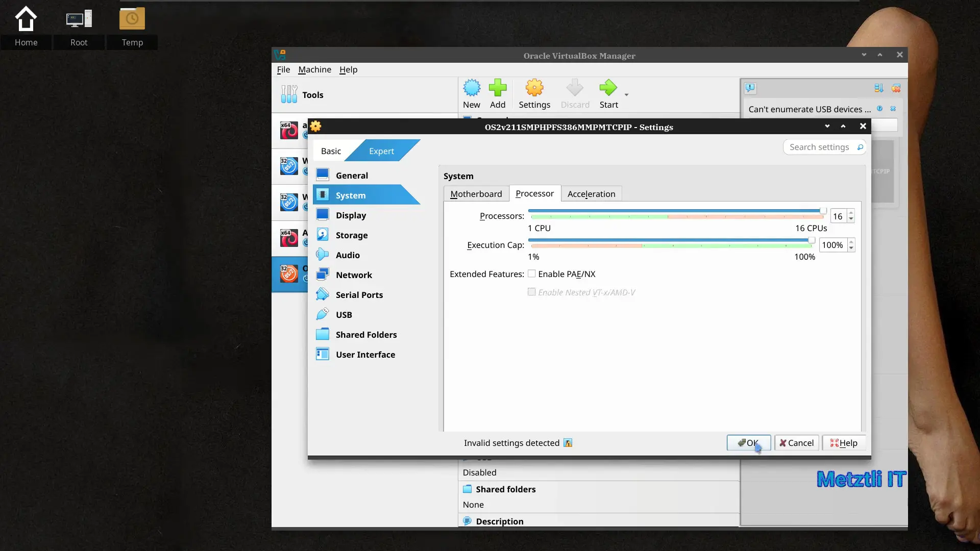Enable the PAE/NX checkbox
980x551 pixels.
531,273
